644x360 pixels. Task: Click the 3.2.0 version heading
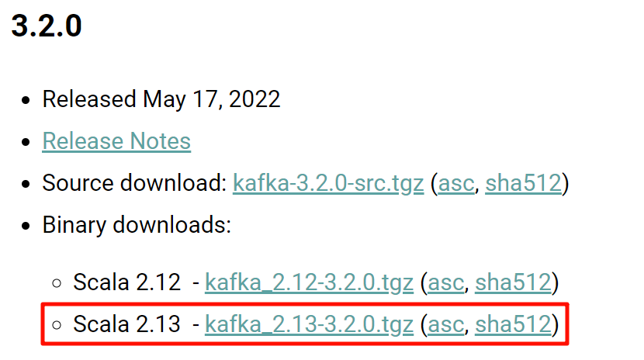click(x=47, y=26)
